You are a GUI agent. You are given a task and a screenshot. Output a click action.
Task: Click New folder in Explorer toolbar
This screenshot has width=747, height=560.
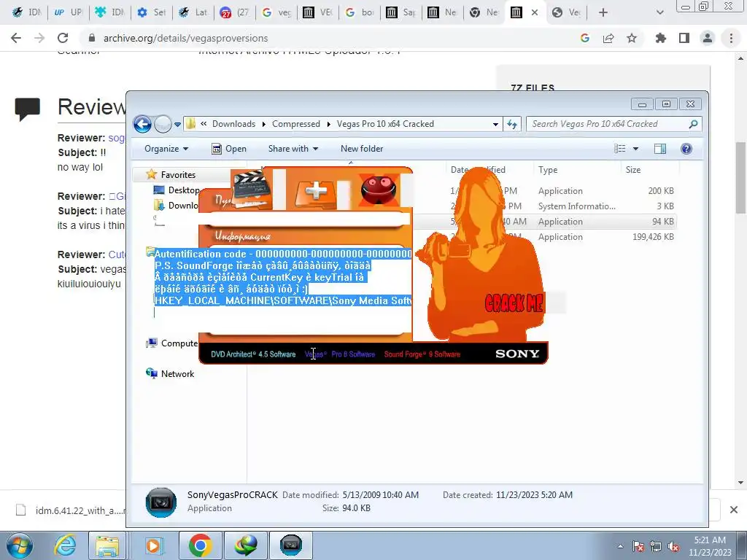[362, 149]
